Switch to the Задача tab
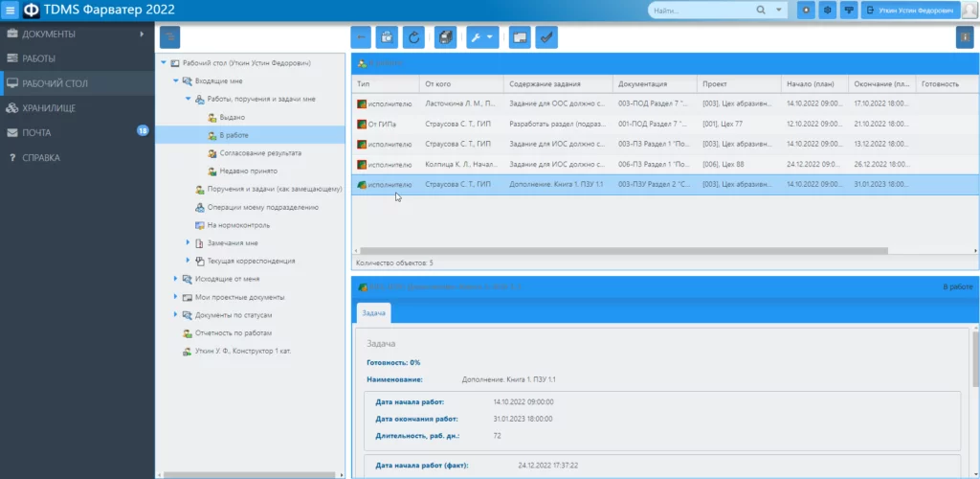The width and height of the screenshot is (980, 479). (373, 313)
